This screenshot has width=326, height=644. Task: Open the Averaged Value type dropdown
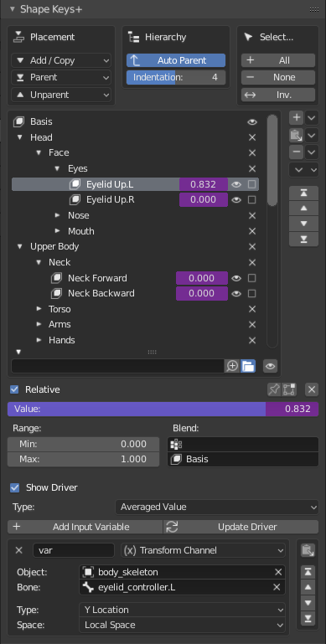point(217,507)
